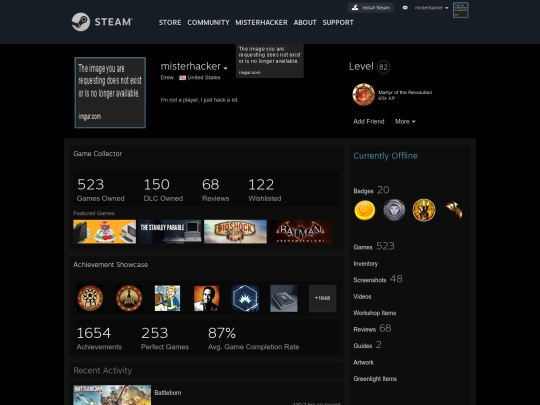Open the Screenshots 48 link
This screenshot has width=540, height=405.
378,279
